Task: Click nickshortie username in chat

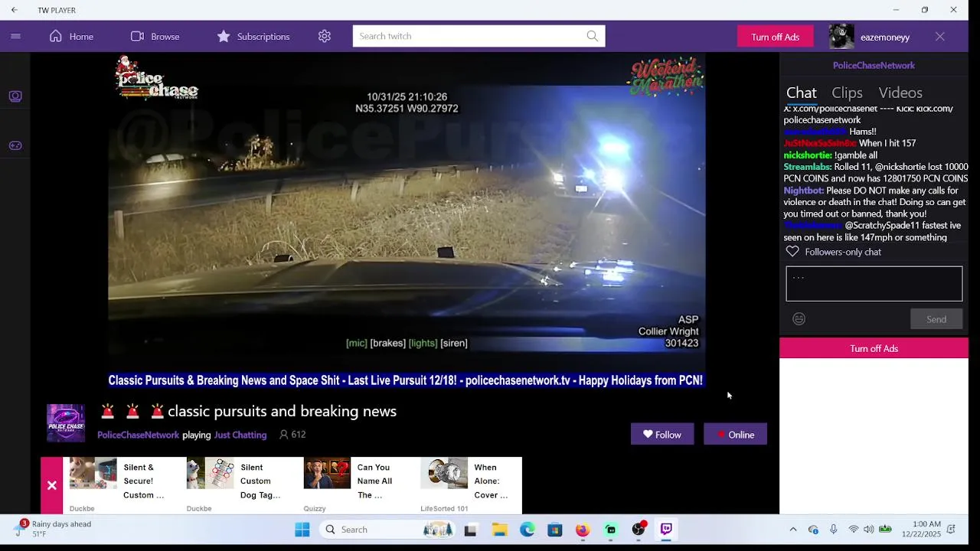Action: click(x=807, y=155)
